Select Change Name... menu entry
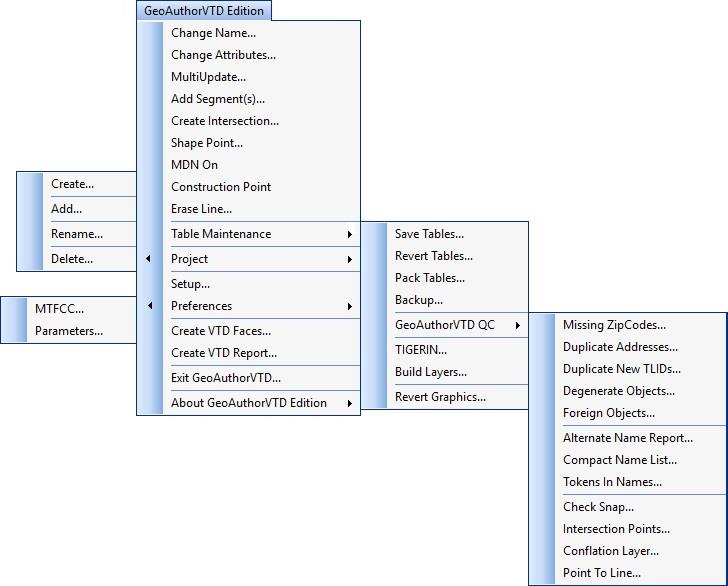This screenshot has height=586, width=728. click(x=213, y=33)
